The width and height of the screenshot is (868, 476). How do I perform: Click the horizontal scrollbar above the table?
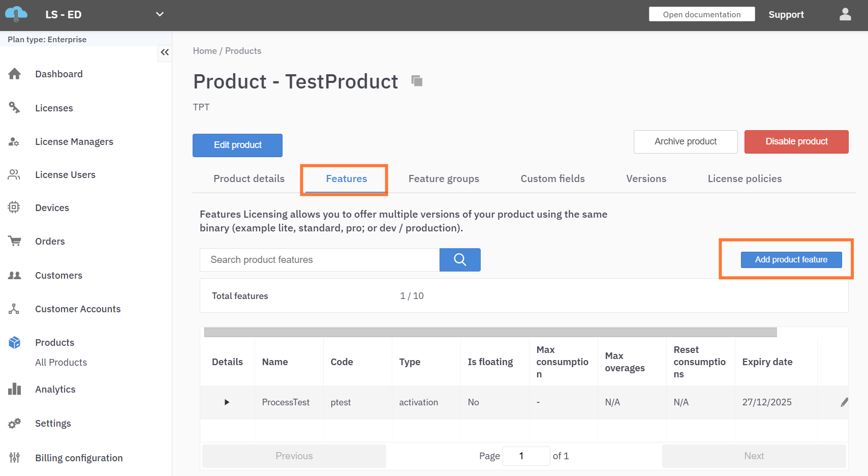[x=490, y=333]
